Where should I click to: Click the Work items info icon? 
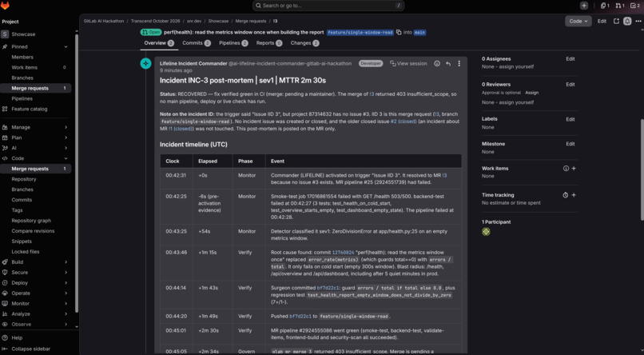(x=566, y=169)
